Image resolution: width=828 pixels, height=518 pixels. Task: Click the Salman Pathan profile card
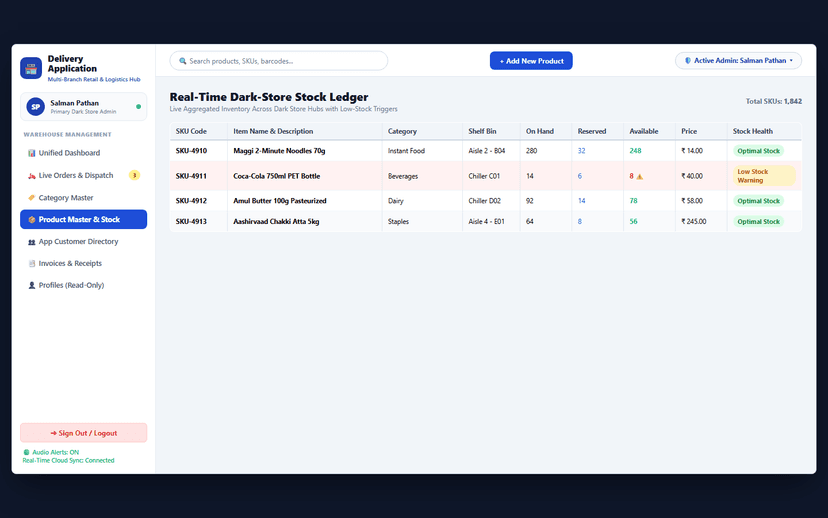point(83,107)
